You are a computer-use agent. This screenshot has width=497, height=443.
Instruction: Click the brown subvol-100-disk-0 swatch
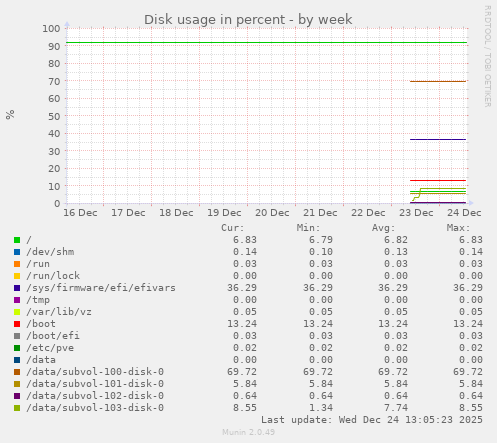(x=17, y=372)
